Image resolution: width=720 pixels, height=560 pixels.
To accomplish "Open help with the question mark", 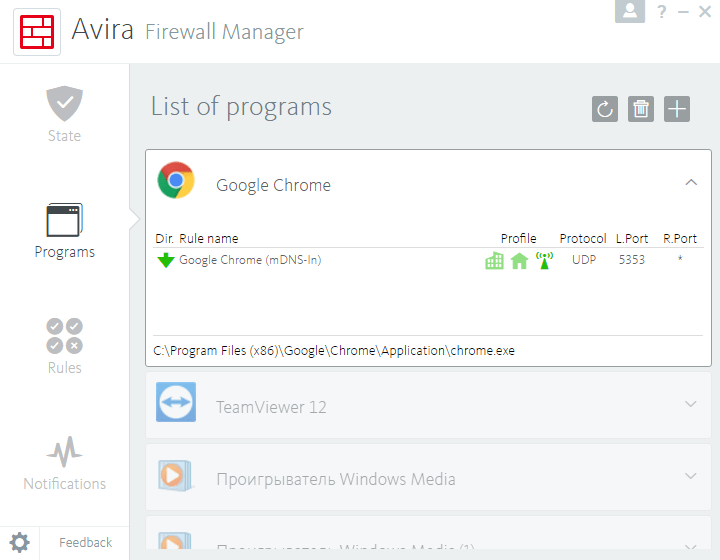I will coord(662,11).
